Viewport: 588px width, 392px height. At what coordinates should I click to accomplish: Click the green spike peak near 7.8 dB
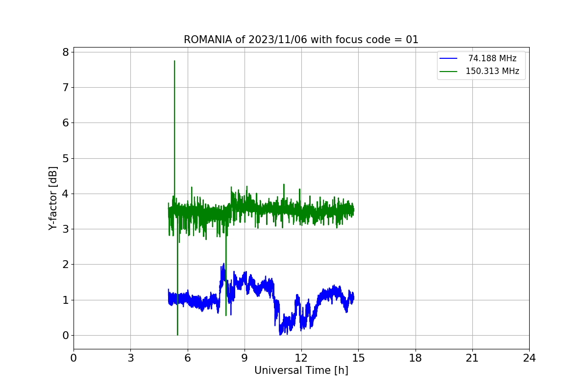(174, 61)
